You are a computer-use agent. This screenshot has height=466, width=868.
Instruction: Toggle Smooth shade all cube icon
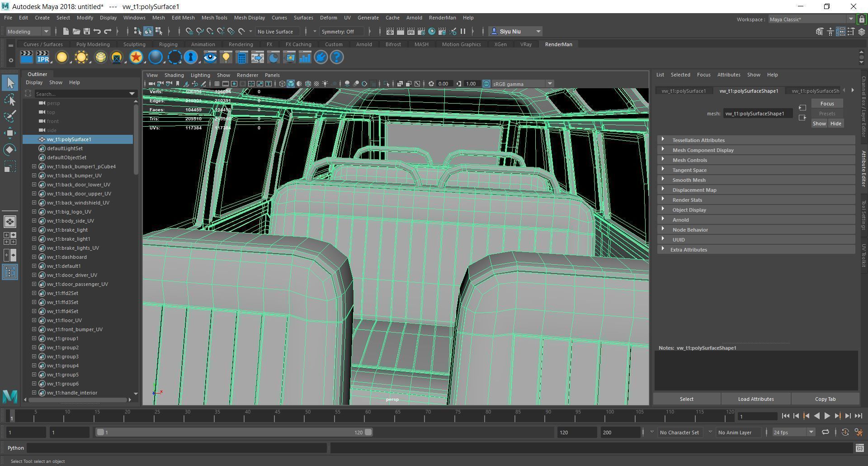tap(291, 84)
